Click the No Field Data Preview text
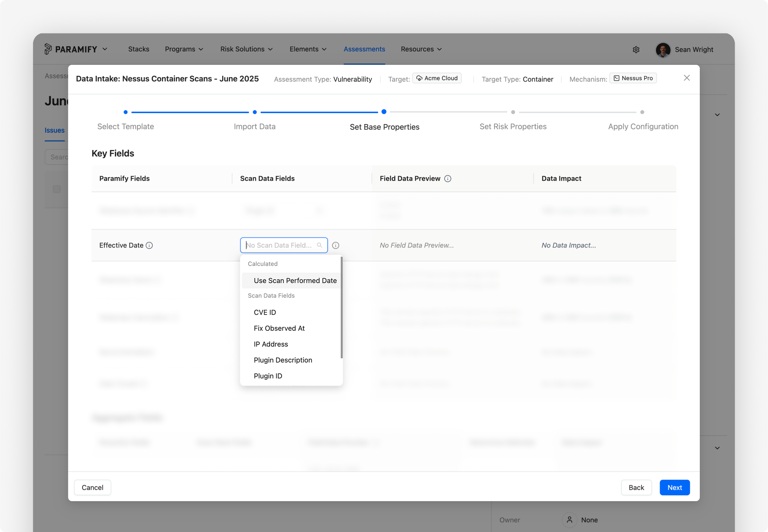The width and height of the screenshot is (768, 532). (x=417, y=245)
